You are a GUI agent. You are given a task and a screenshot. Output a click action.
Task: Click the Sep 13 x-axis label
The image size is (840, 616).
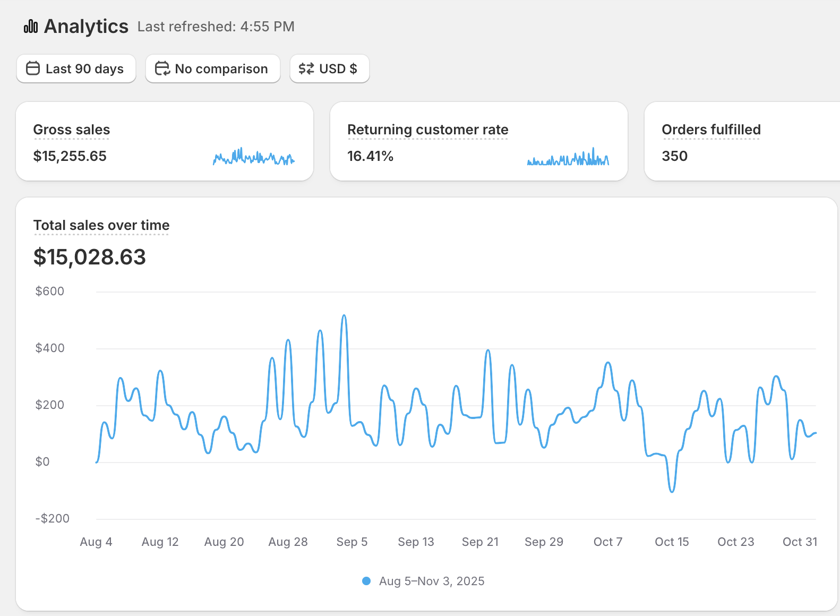(416, 542)
